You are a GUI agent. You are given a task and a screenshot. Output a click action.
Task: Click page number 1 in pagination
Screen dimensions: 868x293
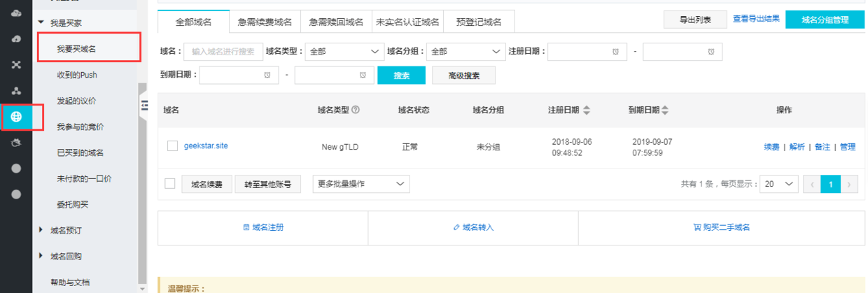830,184
